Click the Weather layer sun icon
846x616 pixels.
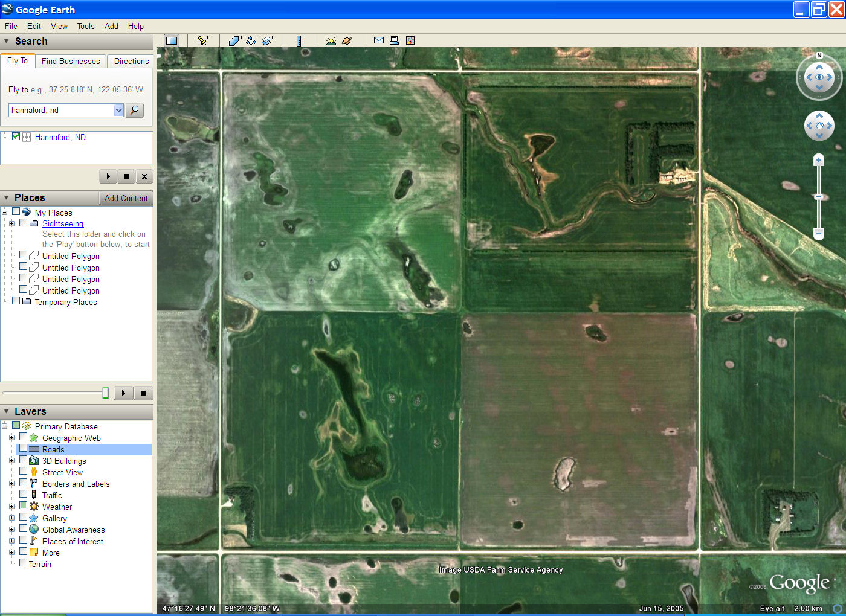click(34, 507)
